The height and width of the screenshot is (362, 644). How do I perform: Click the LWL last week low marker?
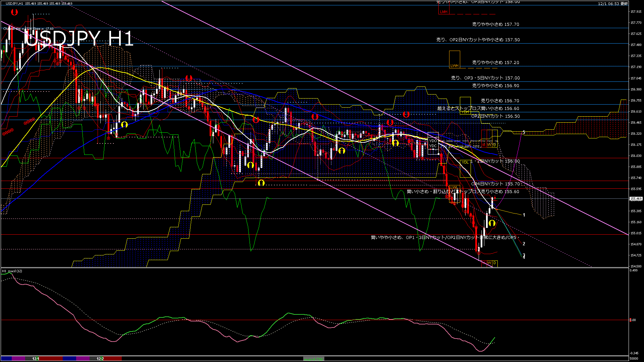point(453,187)
